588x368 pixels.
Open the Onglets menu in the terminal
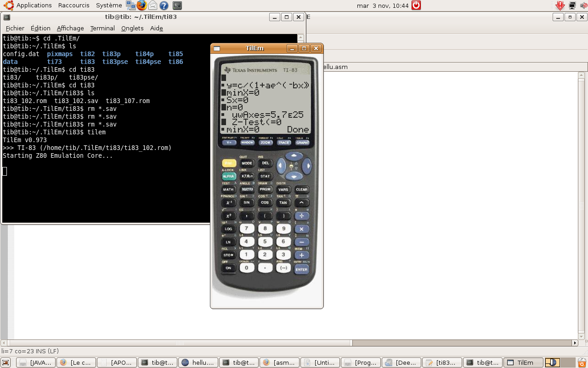(132, 29)
